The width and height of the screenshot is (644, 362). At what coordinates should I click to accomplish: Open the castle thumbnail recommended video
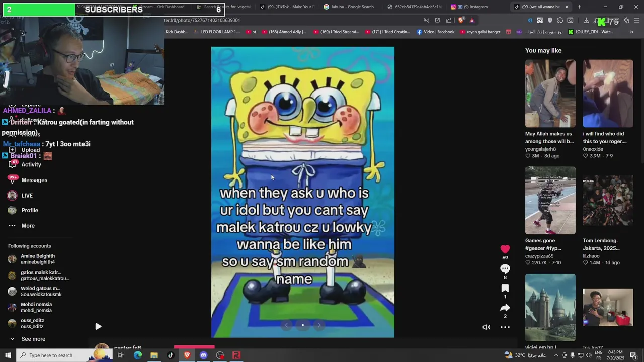click(550, 307)
